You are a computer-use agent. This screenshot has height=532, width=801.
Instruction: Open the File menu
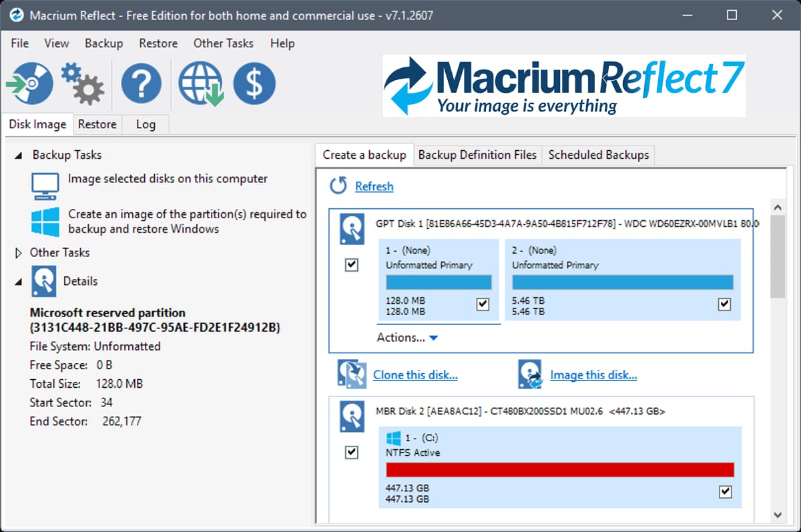pyautogui.click(x=20, y=43)
